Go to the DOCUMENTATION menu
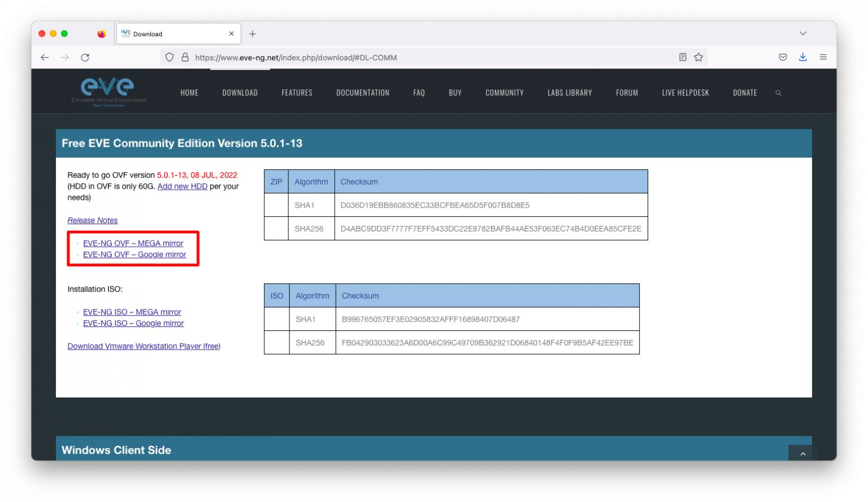 [363, 93]
